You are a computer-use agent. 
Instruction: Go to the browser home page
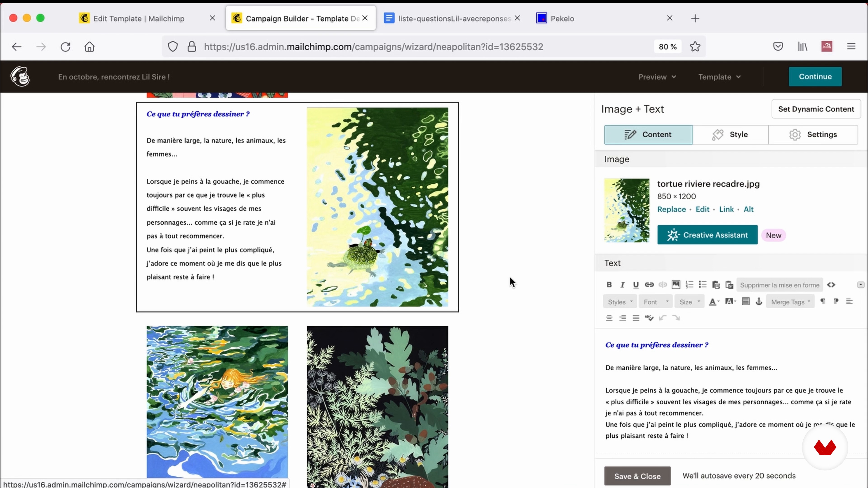click(89, 47)
